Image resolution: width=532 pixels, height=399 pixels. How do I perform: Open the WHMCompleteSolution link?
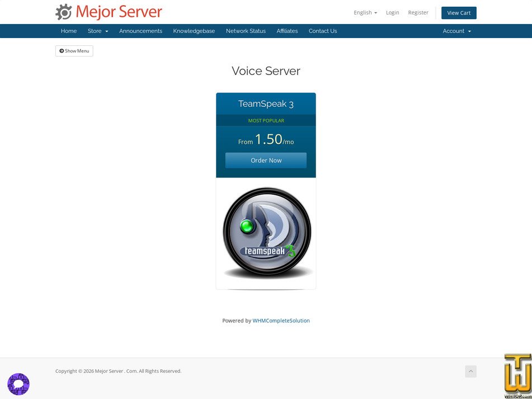(281, 321)
